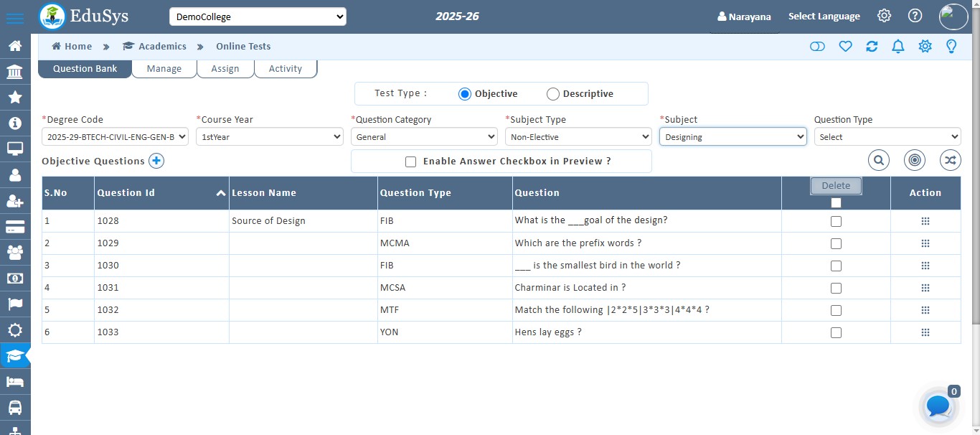Click the favorites heart icon
This screenshot has height=435, width=980.
pos(845,46)
